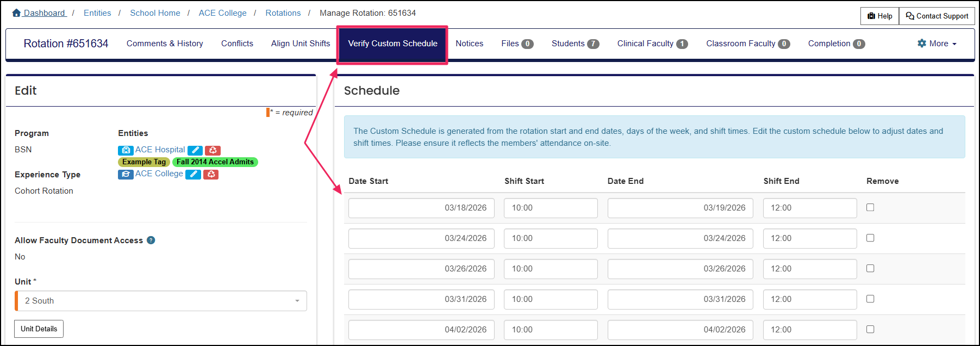Click the Unit Details button
This screenshot has width=980, height=346.
tap(39, 329)
